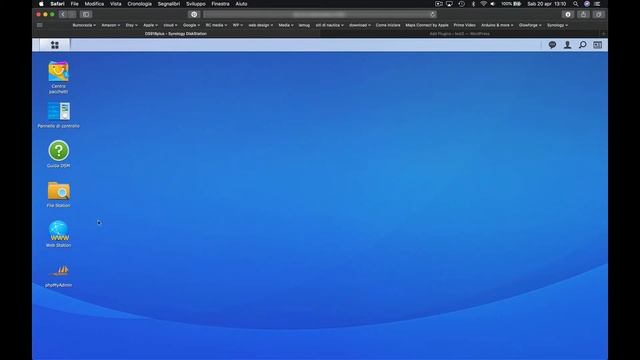Click Safari extension icon left of address bar

(x=194, y=14)
